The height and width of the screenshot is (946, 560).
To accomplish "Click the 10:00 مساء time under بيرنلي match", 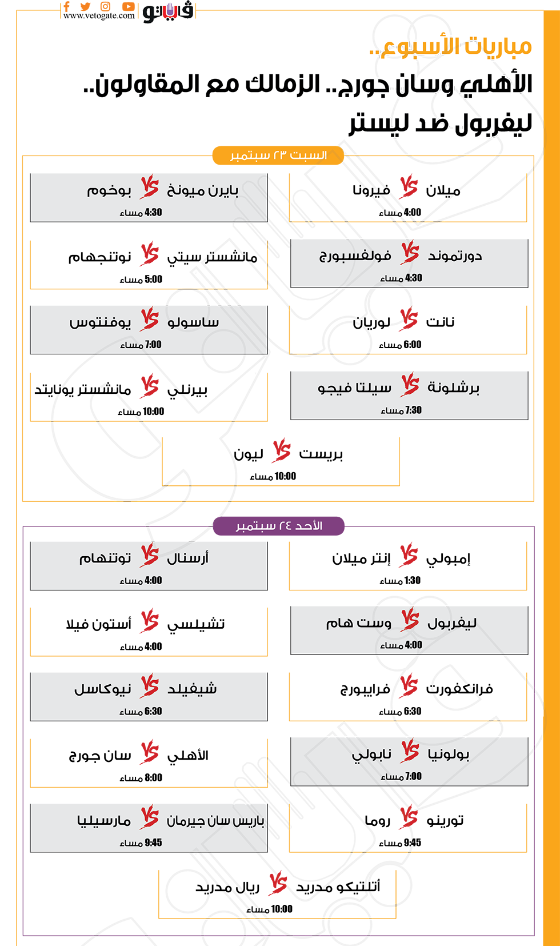I will [x=141, y=412].
